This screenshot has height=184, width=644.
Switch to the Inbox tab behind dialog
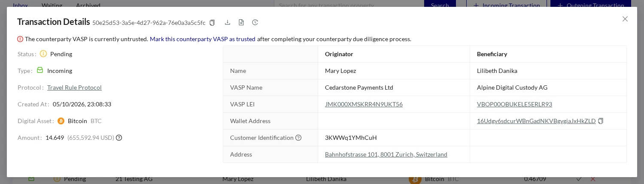[x=20, y=5]
